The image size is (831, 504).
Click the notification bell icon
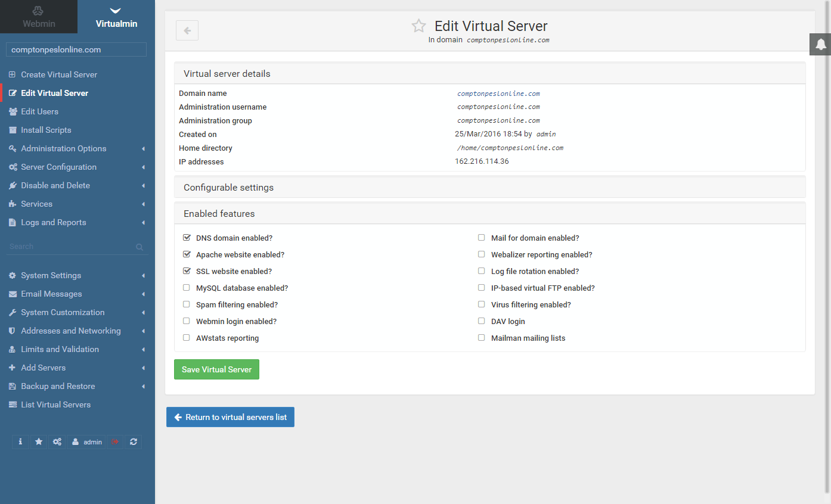pos(821,44)
